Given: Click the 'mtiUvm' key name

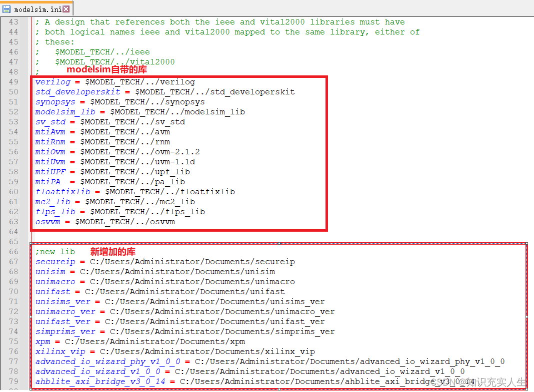Looking at the screenshot, I should point(50,162).
